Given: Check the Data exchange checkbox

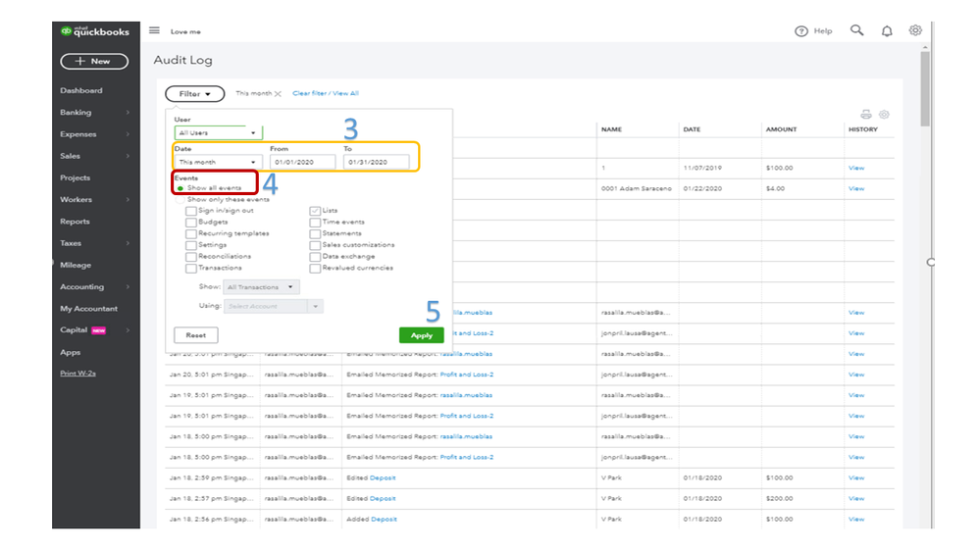Looking at the screenshot, I should point(315,257).
